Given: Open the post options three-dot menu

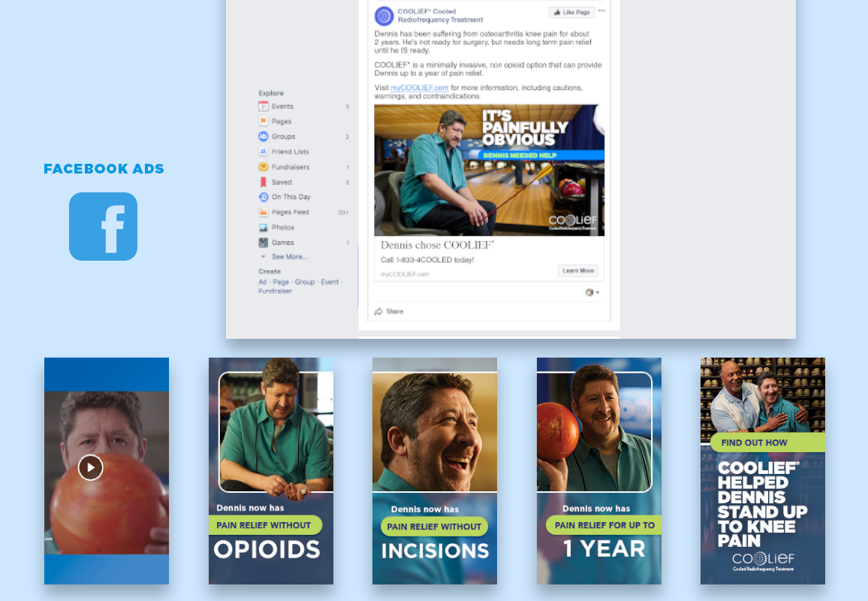Looking at the screenshot, I should pos(601,11).
